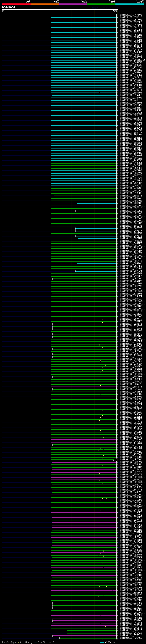This screenshot has width=146, height=644.
Task: Select hit label UniRef100_Q4WEB8
Action: tap(131, 392)
